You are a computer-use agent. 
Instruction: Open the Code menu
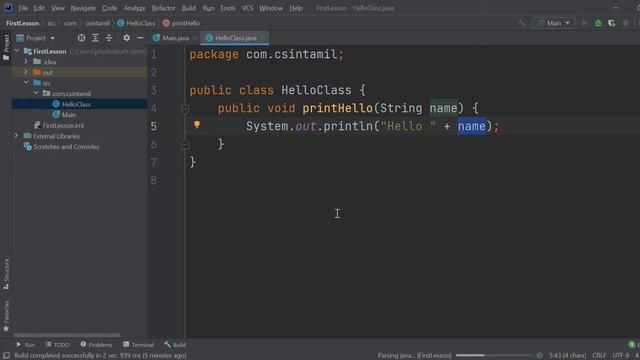click(x=109, y=8)
